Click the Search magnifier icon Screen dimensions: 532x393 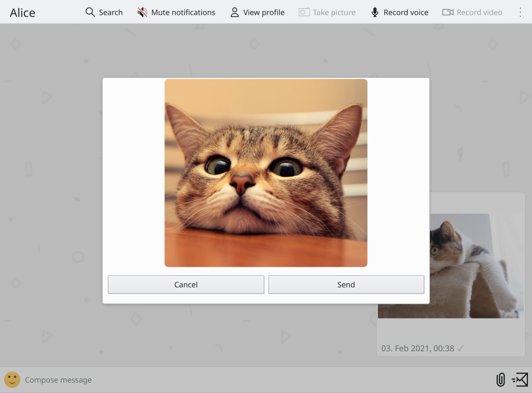(90, 12)
